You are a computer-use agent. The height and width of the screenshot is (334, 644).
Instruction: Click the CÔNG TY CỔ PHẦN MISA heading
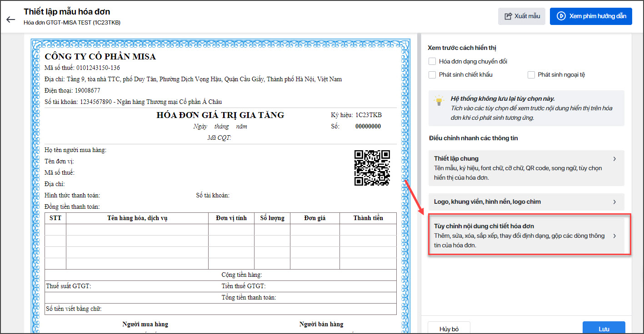[100, 57]
